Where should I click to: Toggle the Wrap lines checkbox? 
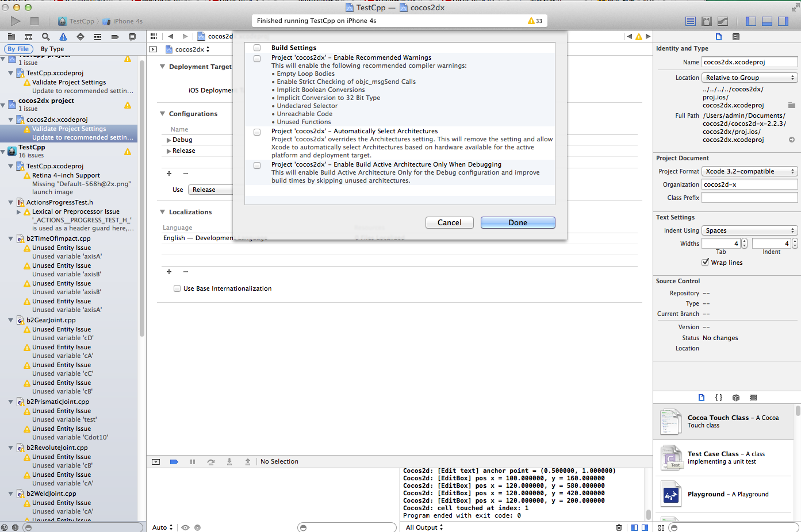coord(705,262)
